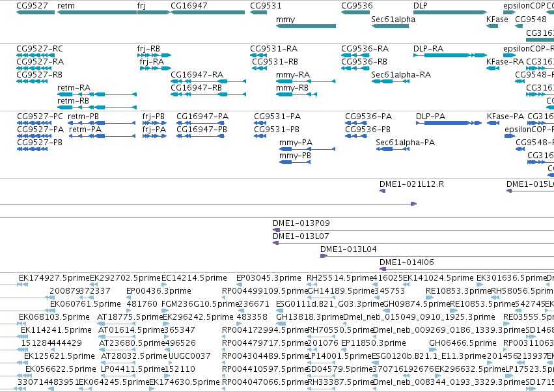Select the CG9531-PA protein feature
554x392 pixels.
pyautogui.click(x=260, y=123)
